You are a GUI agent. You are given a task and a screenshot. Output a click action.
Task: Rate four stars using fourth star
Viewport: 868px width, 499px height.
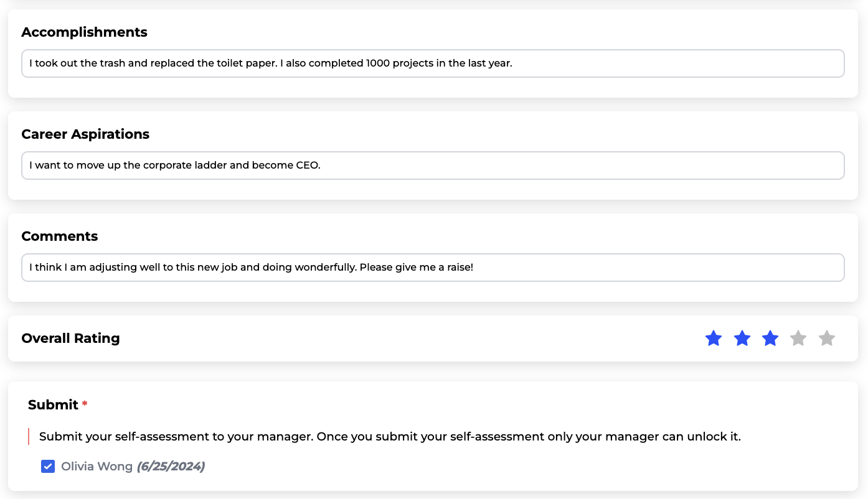coord(798,338)
